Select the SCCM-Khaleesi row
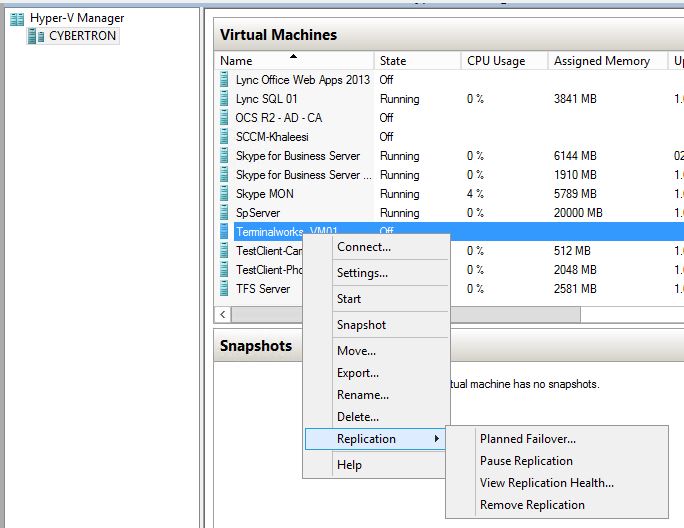The image size is (684, 528). point(449,137)
